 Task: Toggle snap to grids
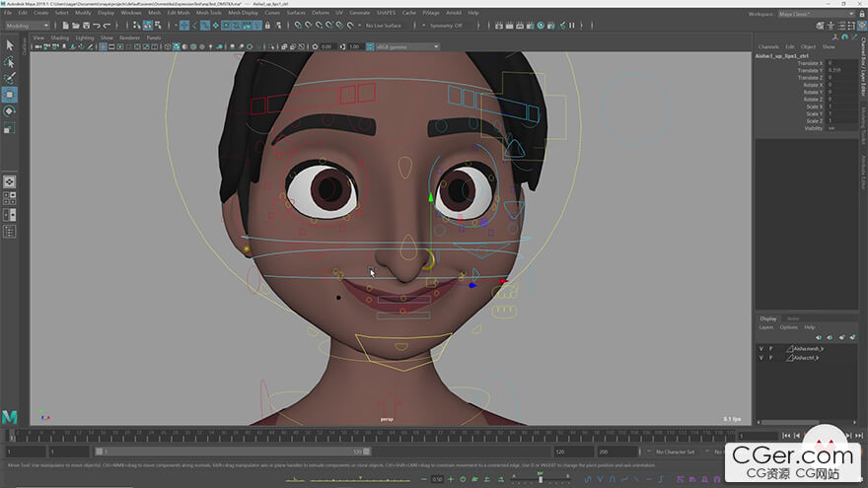tap(298, 26)
